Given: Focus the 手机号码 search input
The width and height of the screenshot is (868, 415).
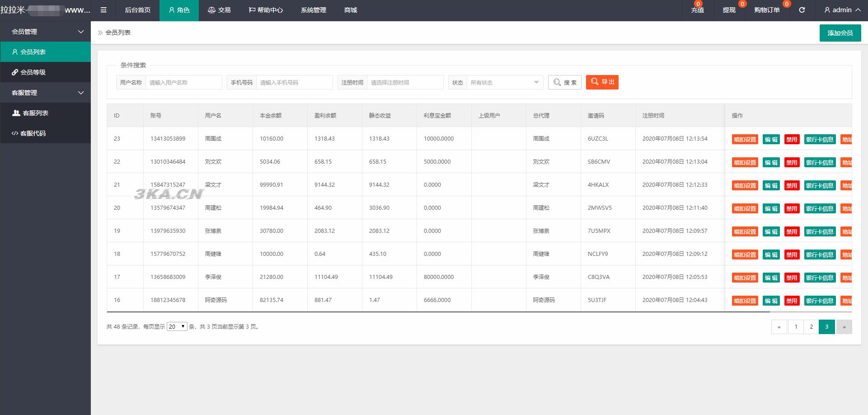Looking at the screenshot, I should pyautogui.click(x=294, y=82).
